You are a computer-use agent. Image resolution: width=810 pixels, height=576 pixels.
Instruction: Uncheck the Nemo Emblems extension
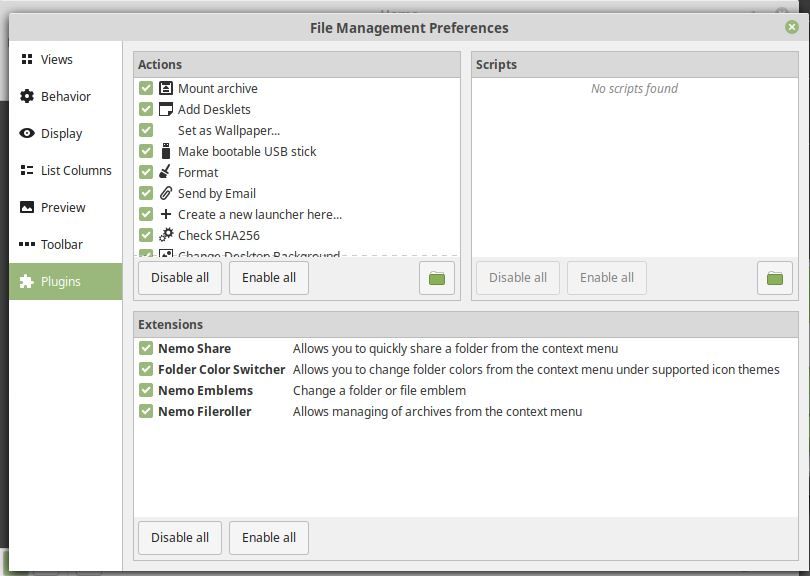point(146,390)
